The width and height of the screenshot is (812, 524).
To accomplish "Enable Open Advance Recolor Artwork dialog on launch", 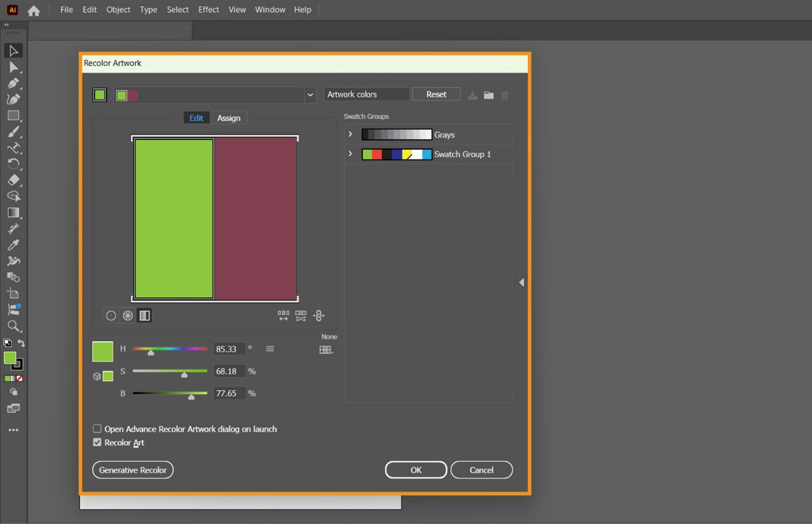I will (97, 429).
